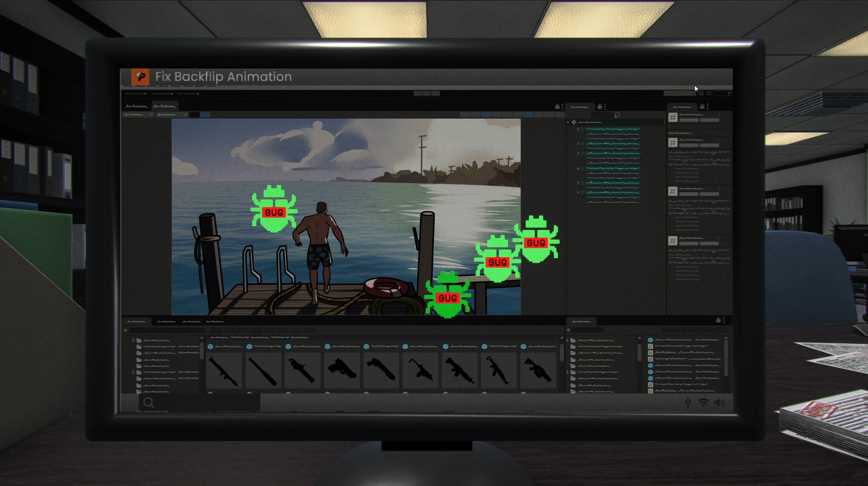Click the plus icon in bottom-right panel
Viewport: 868px width, 486px height.
(x=568, y=330)
